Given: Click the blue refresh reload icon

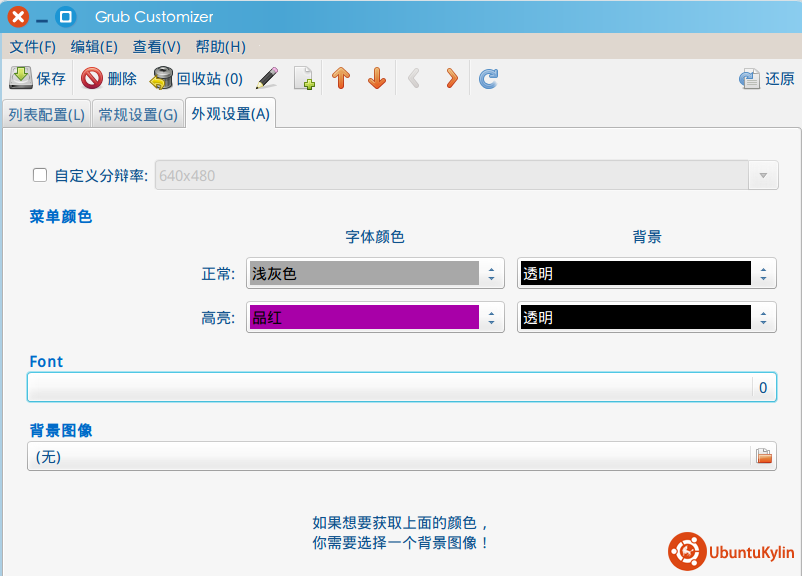Looking at the screenshot, I should tap(488, 78).
